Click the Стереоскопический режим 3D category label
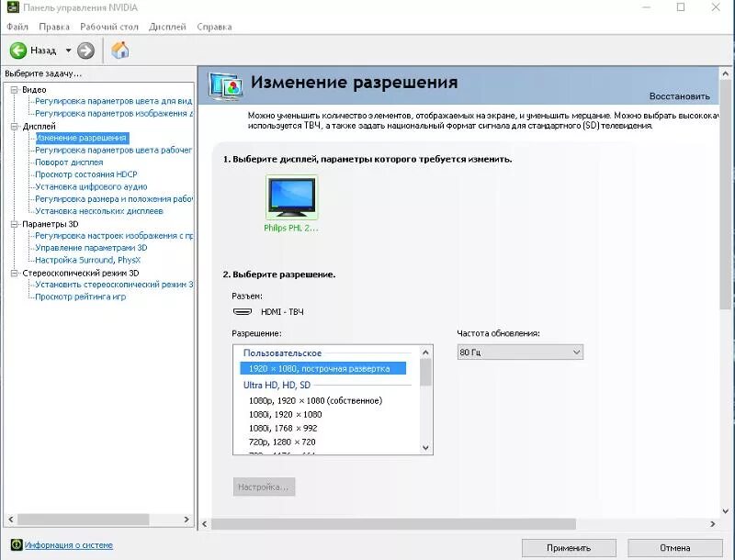This screenshot has width=735, height=560. pos(81,273)
